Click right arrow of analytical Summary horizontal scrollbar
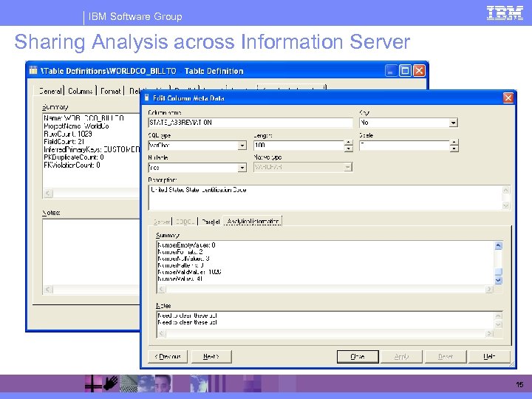Viewport: 532px width, 399px height. click(x=489, y=290)
